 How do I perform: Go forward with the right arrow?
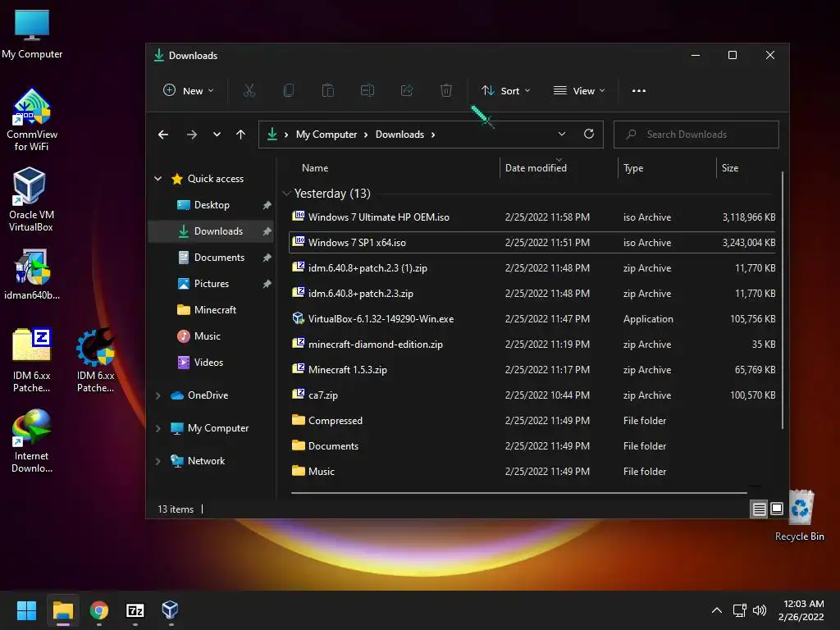(x=192, y=135)
